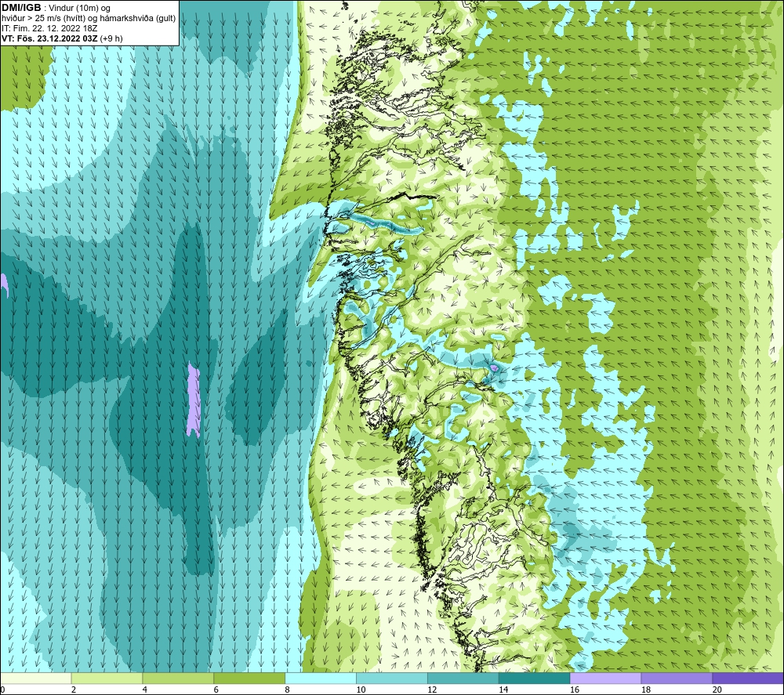Click the "Vindur (10m) og" caption text
The image size is (784, 695).
coord(79,9)
